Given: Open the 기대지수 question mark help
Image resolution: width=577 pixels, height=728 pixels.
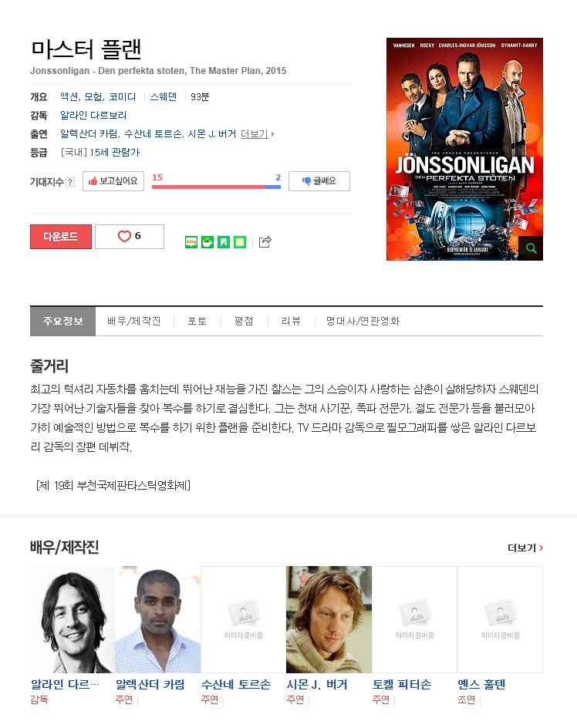Looking at the screenshot, I should tap(70, 182).
